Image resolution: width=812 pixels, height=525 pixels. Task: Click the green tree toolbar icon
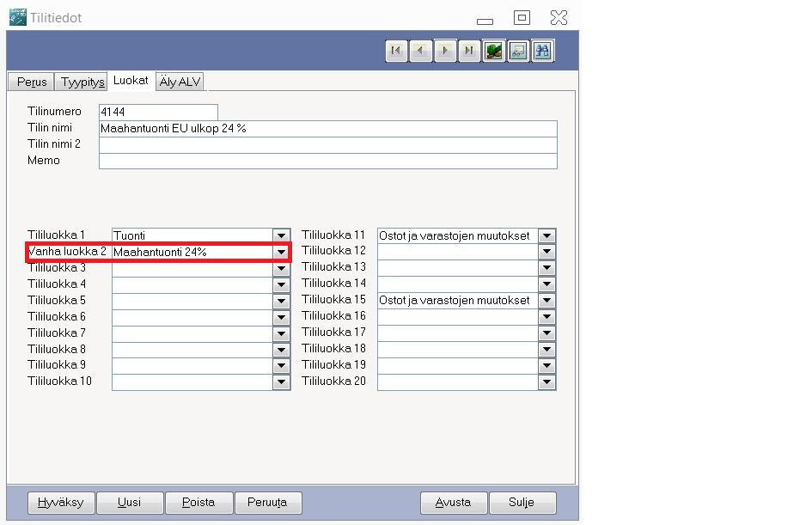click(x=493, y=51)
